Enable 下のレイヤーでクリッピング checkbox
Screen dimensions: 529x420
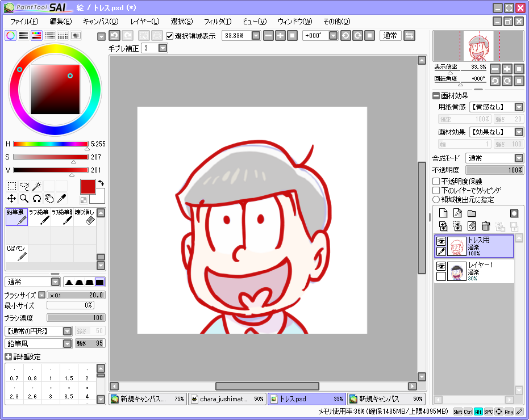pos(436,191)
